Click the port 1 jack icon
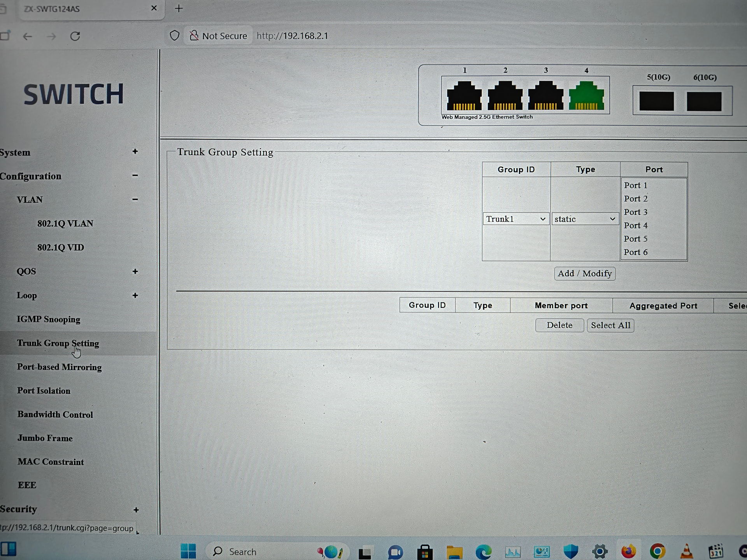Viewport: 747px width, 560px height. pyautogui.click(x=464, y=96)
